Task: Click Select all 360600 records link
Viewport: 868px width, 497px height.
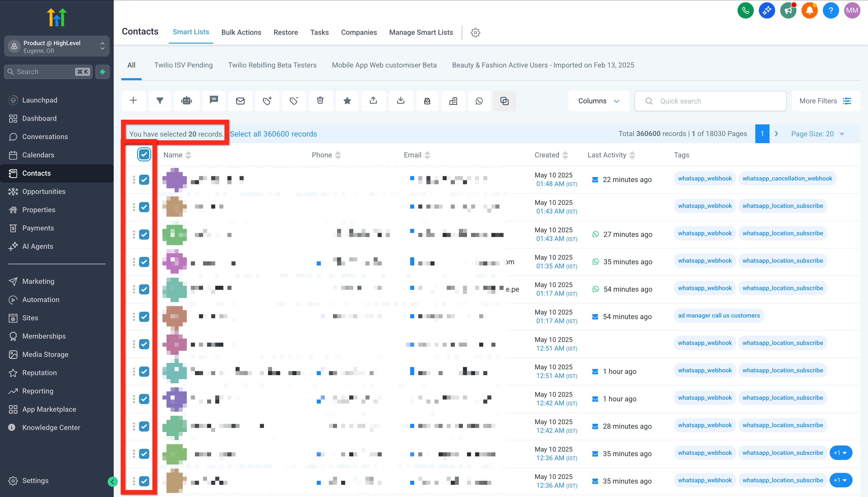Action: 273,134
